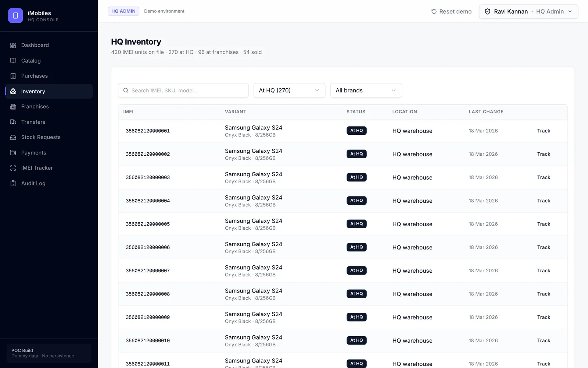The image size is (588, 368).
Task: Click the Franchises building icon
Action: pos(13,107)
